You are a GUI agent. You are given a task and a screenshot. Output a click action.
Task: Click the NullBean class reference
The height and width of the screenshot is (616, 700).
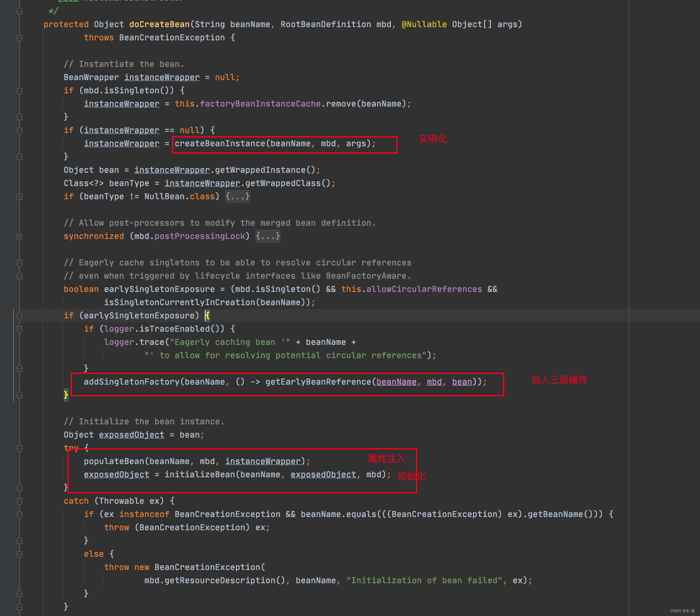164,196
